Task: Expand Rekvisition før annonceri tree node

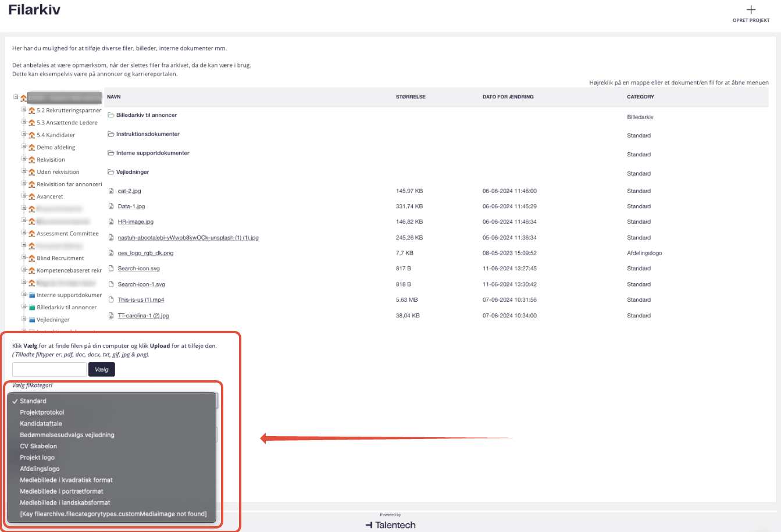Action: coord(24,183)
